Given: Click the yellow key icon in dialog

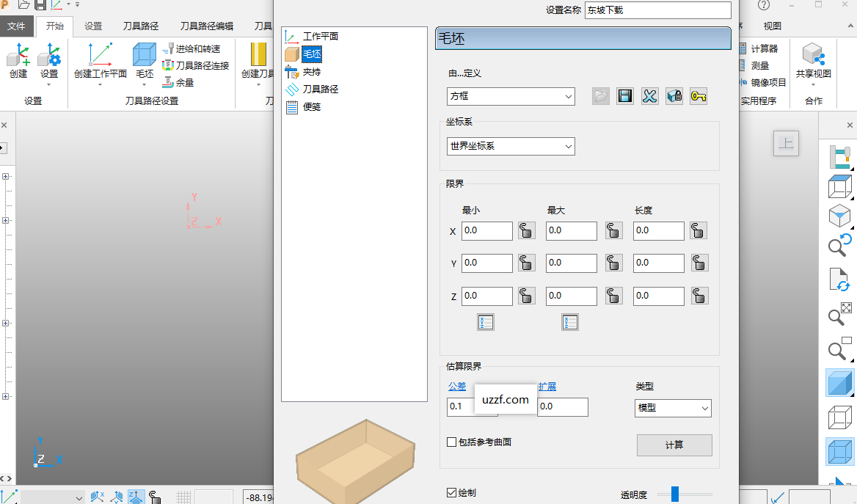Looking at the screenshot, I should 699,96.
